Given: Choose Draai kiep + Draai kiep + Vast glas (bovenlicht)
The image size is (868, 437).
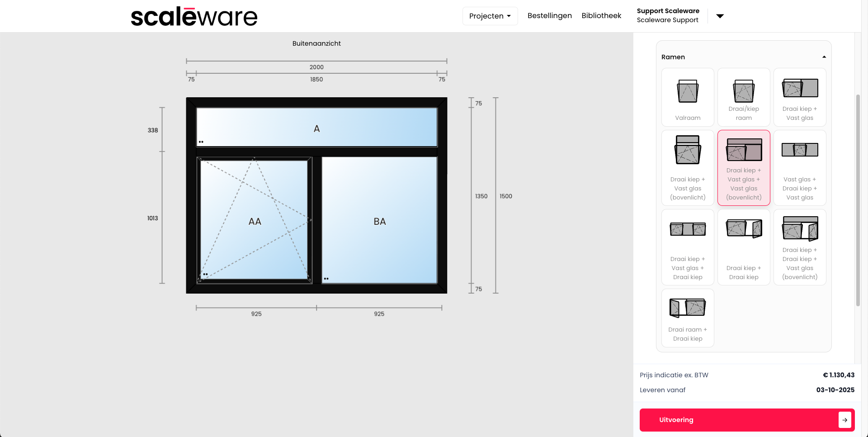Looking at the screenshot, I should click(x=800, y=247).
